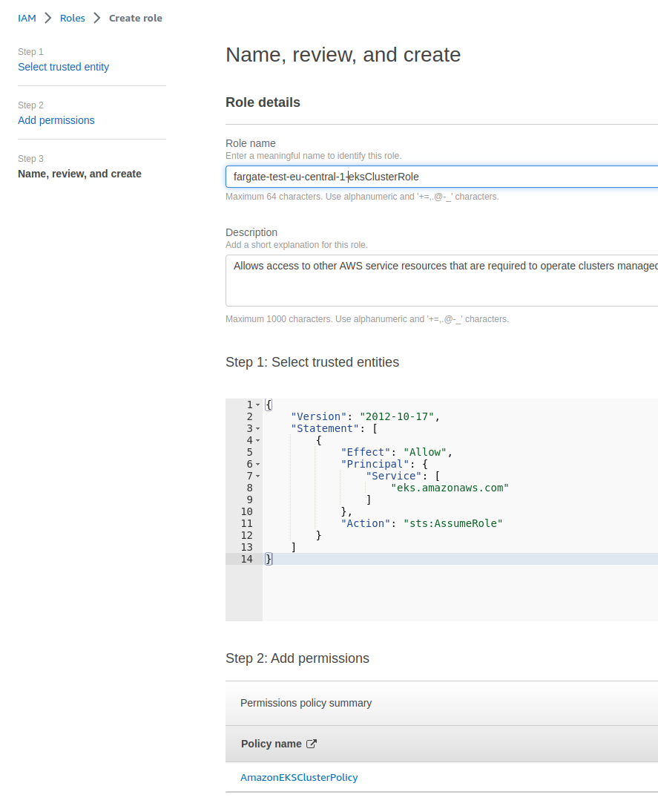The image size is (658, 812).
Task: Select Step 3 Name, review, and create
Action: (79, 174)
